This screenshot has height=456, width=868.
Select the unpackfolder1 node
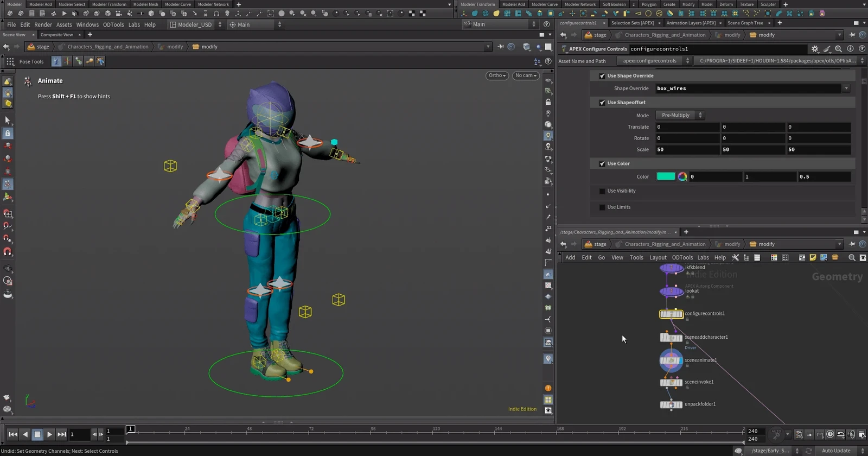(671, 404)
